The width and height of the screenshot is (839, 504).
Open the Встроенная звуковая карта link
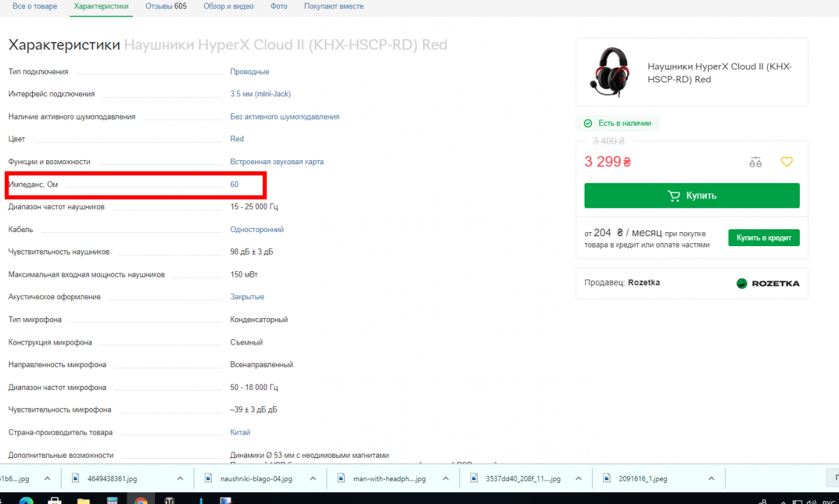[277, 162]
